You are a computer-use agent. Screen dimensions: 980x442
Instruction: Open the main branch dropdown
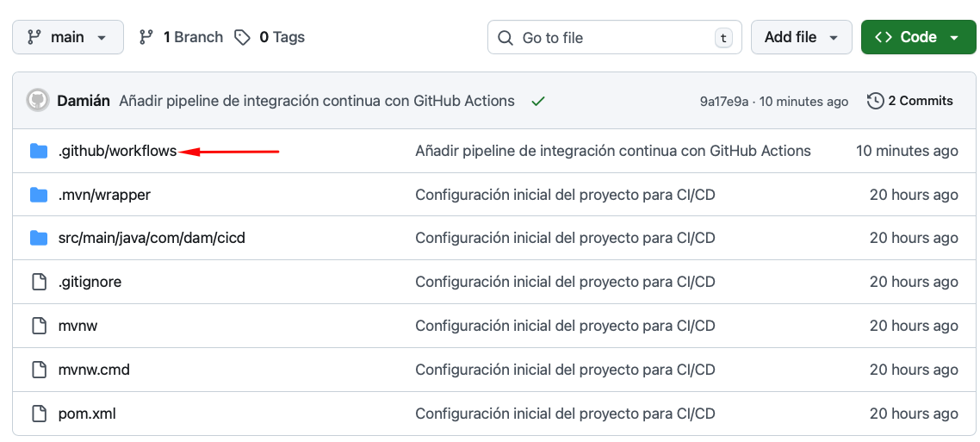68,37
